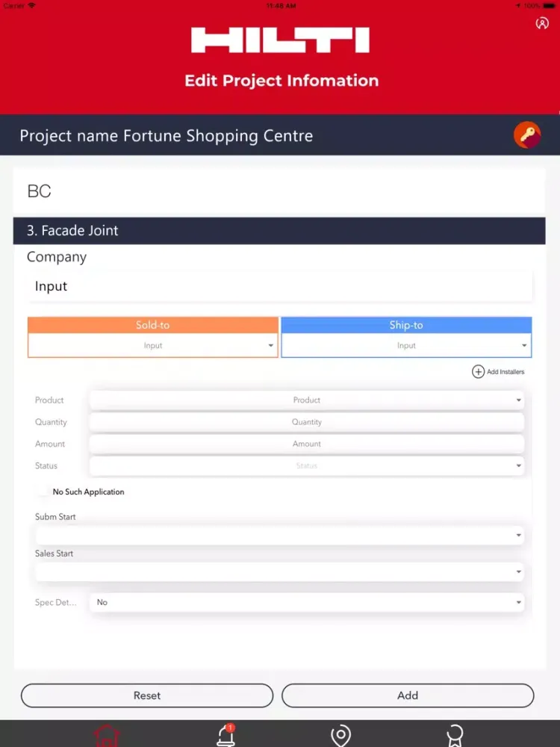Image resolution: width=560 pixels, height=747 pixels.
Task: Click Project name Fortune Shopping Centre title
Action: (x=167, y=136)
